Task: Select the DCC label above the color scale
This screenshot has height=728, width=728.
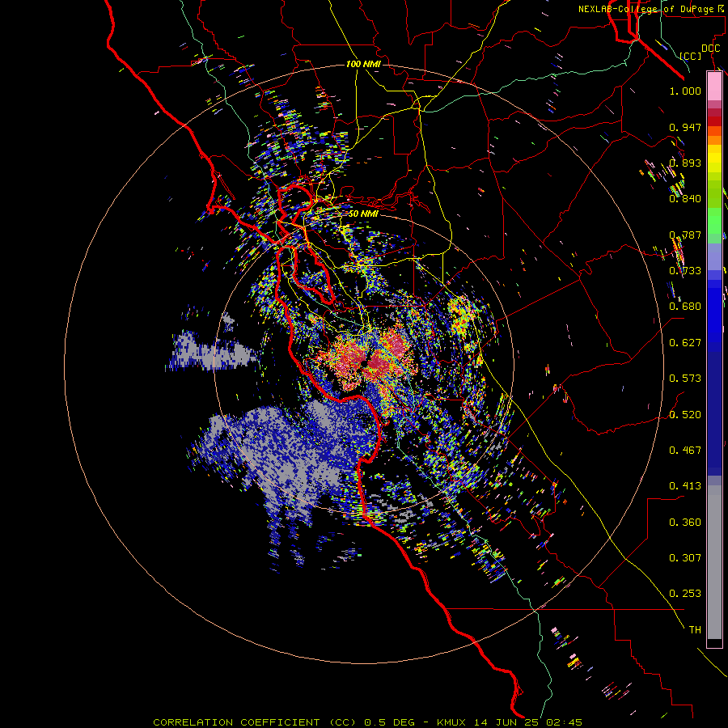Action: click(710, 48)
